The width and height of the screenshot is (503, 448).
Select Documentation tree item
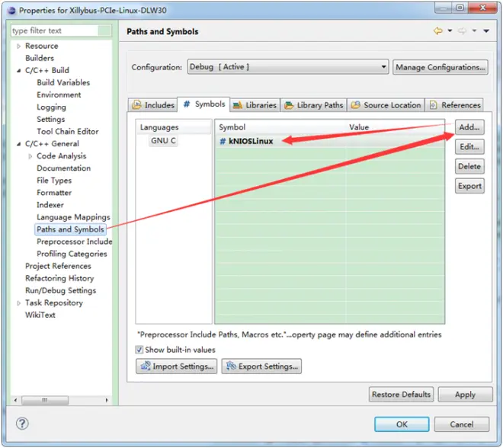coord(63,168)
